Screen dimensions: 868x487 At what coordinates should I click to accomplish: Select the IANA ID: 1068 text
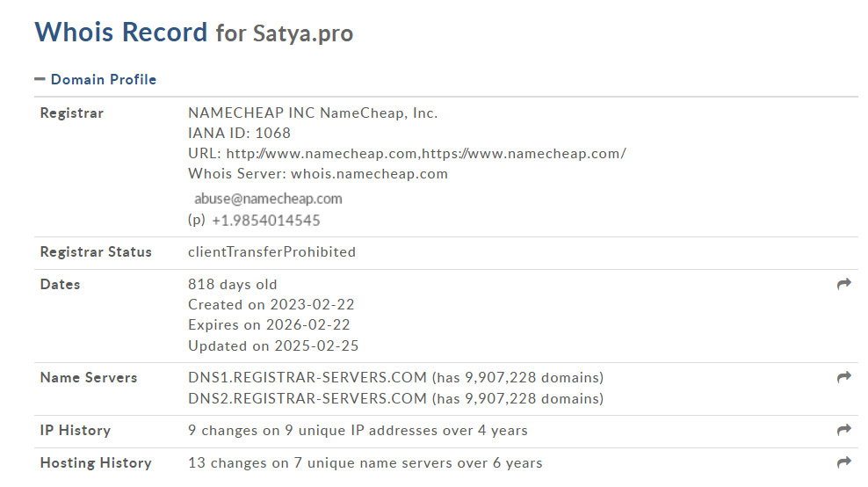click(239, 133)
